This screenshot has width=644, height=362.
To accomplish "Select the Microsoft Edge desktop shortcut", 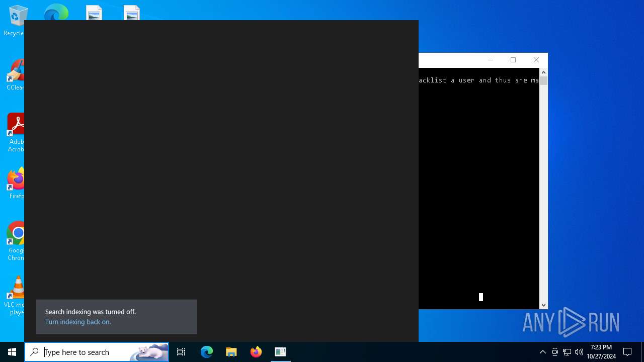I will [x=56, y=13].
